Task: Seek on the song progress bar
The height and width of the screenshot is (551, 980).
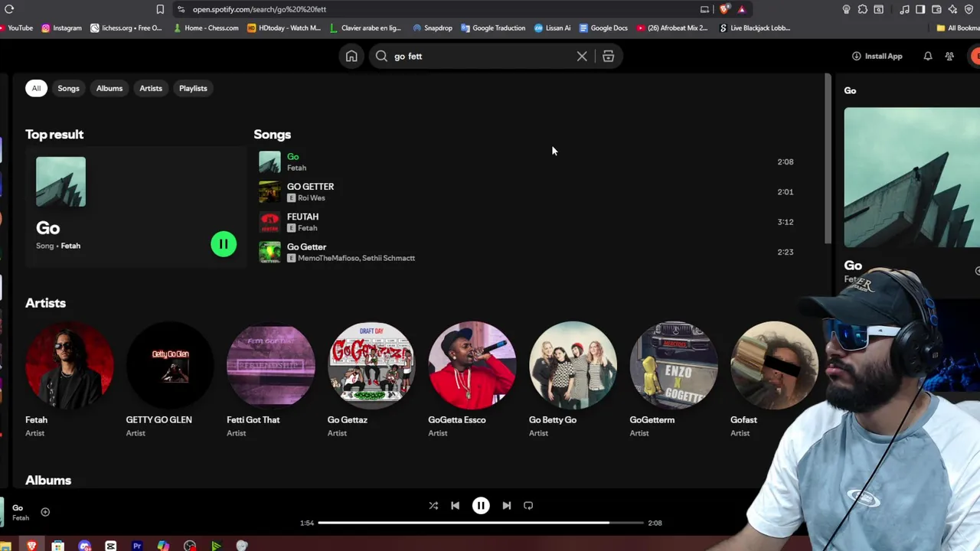Action: tap(481, 523)
